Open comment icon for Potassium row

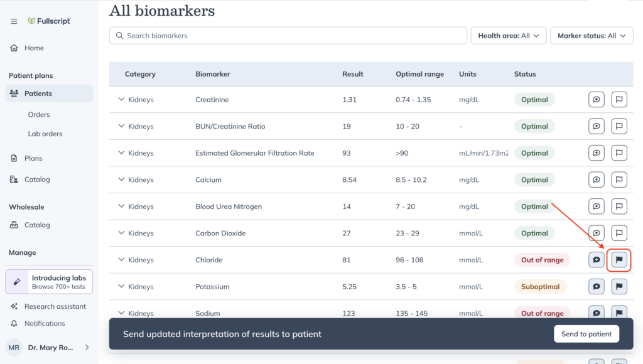pyautogui.click(x=597, y=287)
